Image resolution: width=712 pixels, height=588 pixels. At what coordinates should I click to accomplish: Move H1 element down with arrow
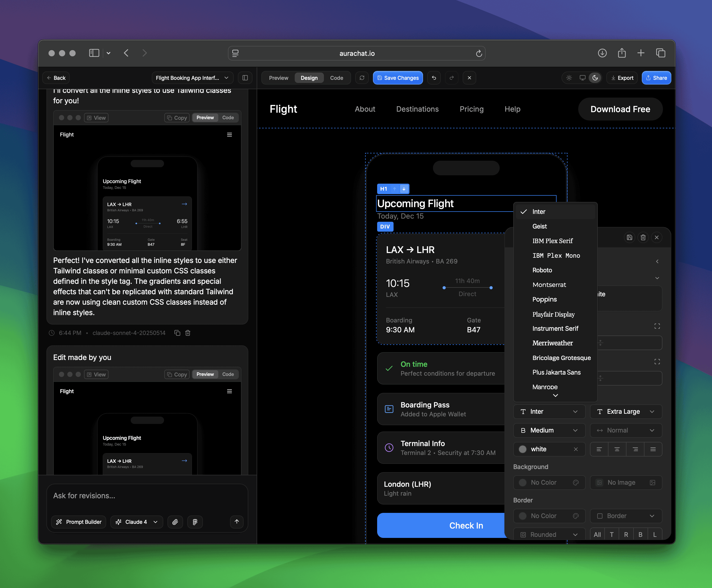coord(403,189)
